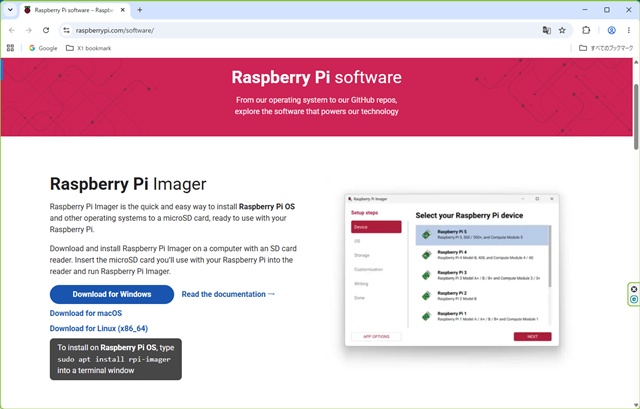Click the Raspberry Pi 2 board icon
Screen dimensions: 640x409
[427, 296]
